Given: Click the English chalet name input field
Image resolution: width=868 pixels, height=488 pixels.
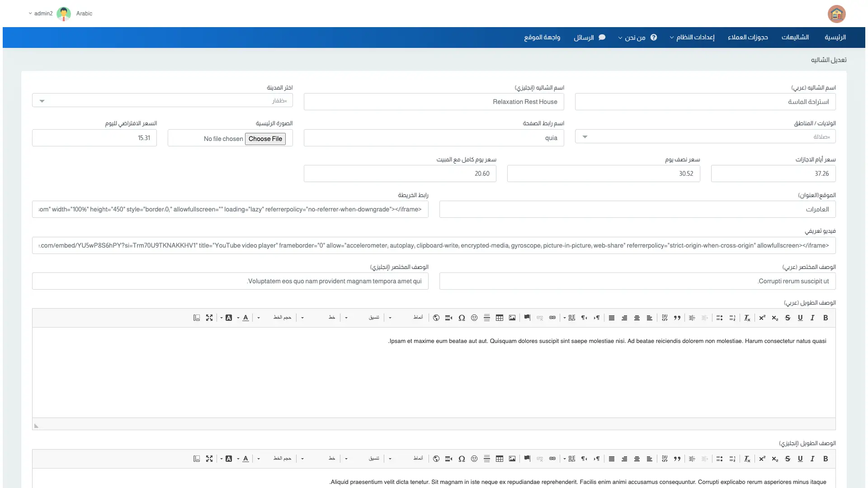Looking at the screenshot, I should [434, 102].
